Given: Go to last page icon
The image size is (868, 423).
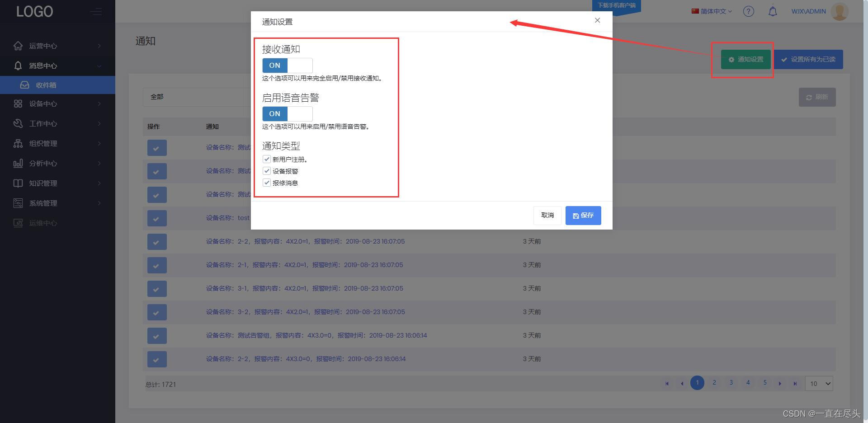Looking at the screenshot, I should click(795, 384).
